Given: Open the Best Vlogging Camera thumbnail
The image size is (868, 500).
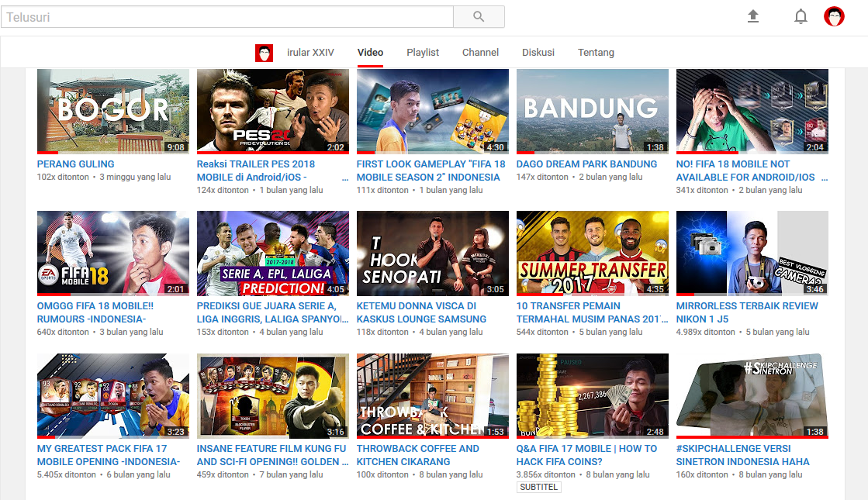Looking at the screenshot, I should click(752, 253).
